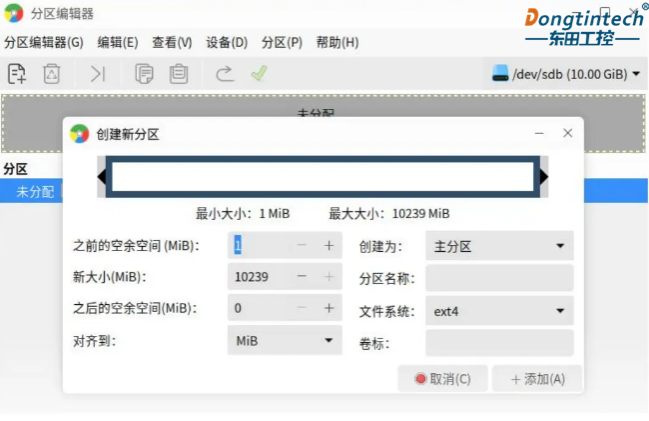Click the copy partition toolbar icon

144,74
